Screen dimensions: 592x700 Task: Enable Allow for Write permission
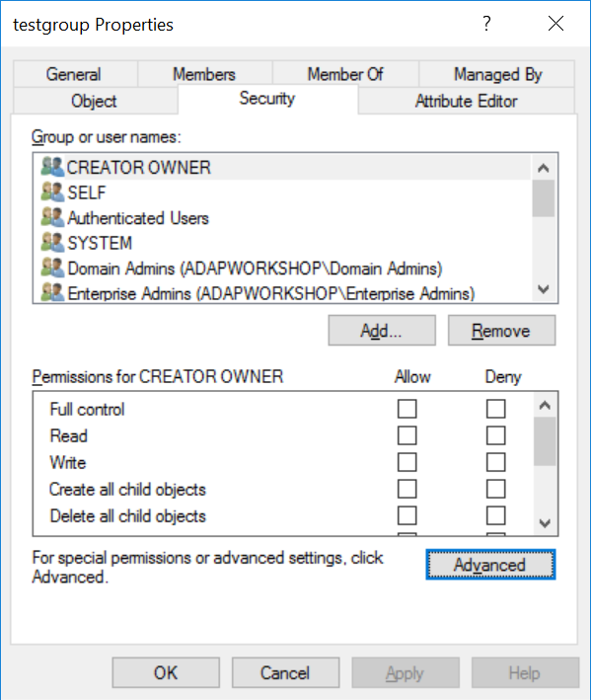coord(407,462)
